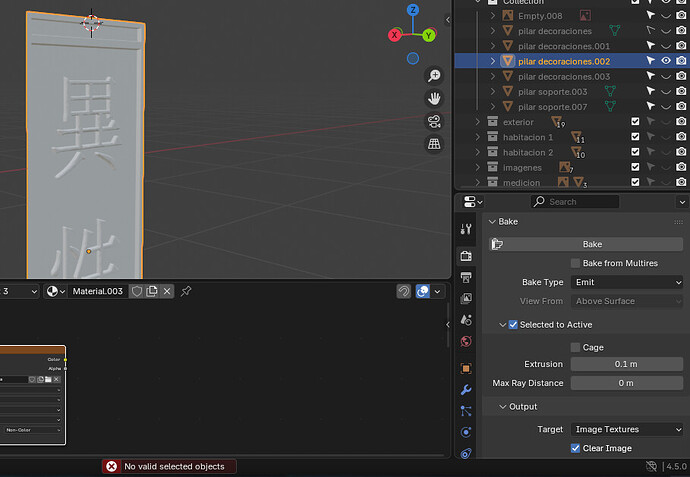Expand the exterior collection
Image resolution: width=690 pixels, height=477 pixels.
[x=478, y=122]
